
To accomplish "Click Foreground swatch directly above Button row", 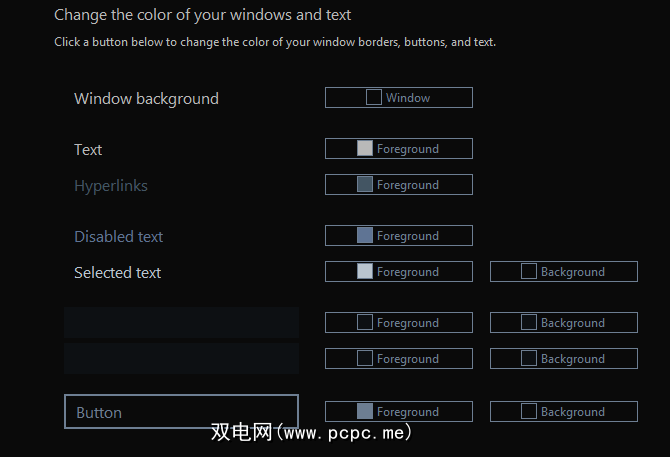I will [398, 359].
